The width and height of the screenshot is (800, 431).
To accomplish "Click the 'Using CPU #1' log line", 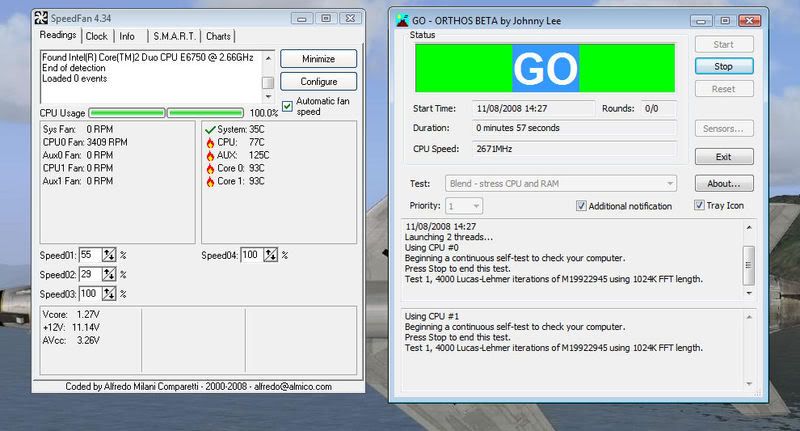I will [432, 316].
